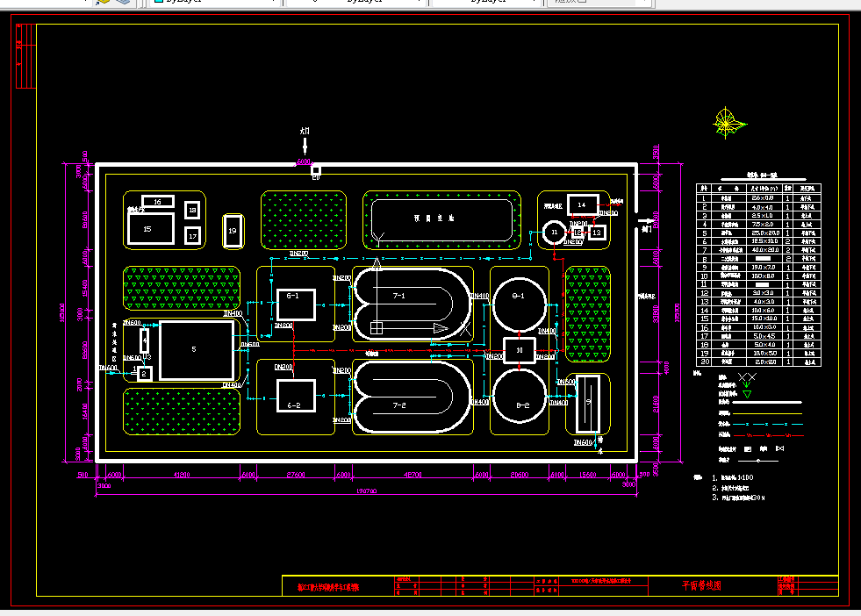The width and height of the screenshot is (861, 616).
Task: Select the small square labeled 13
Action: pyautogui.click(x=597, y=233)
